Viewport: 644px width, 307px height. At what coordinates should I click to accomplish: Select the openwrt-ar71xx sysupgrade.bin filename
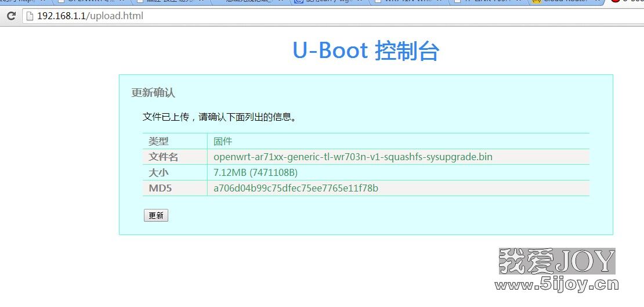coord(353,157)
